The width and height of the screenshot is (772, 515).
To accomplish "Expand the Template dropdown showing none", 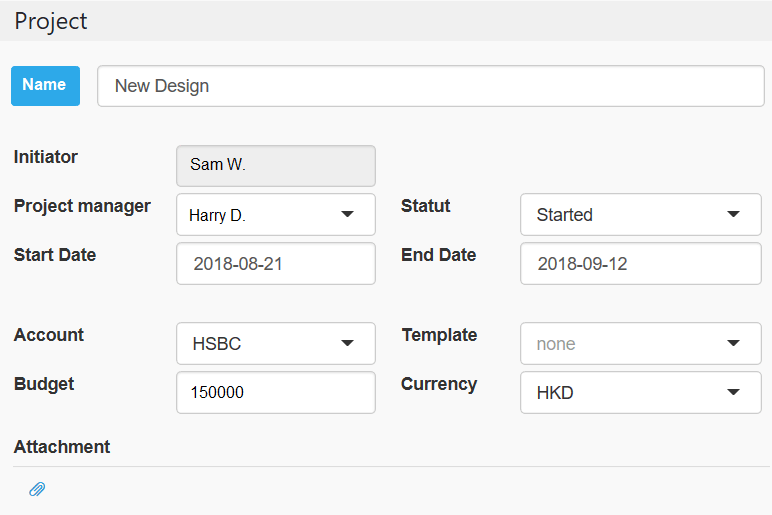I will coord(641,343).
